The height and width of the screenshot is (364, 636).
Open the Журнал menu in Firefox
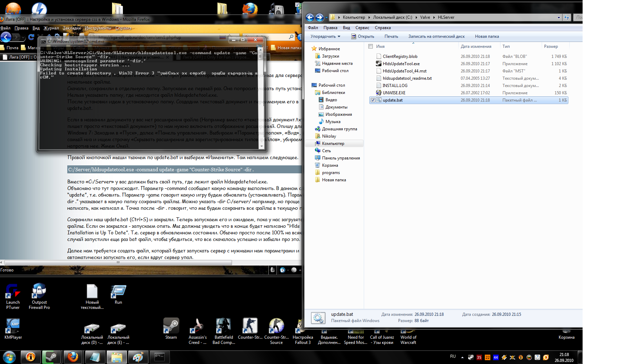(51, 28)
